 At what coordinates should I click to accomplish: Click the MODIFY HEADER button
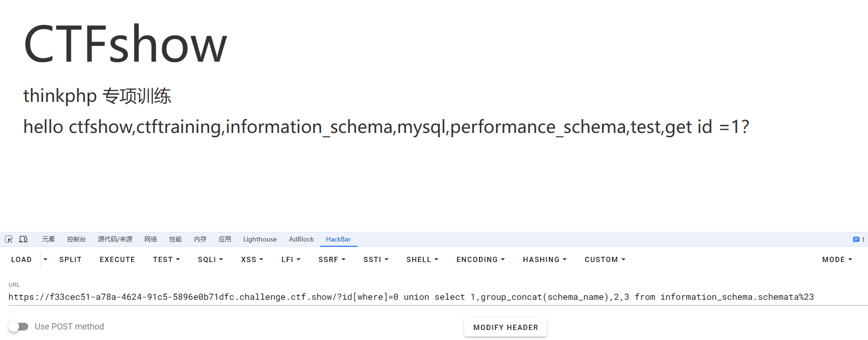505,327
